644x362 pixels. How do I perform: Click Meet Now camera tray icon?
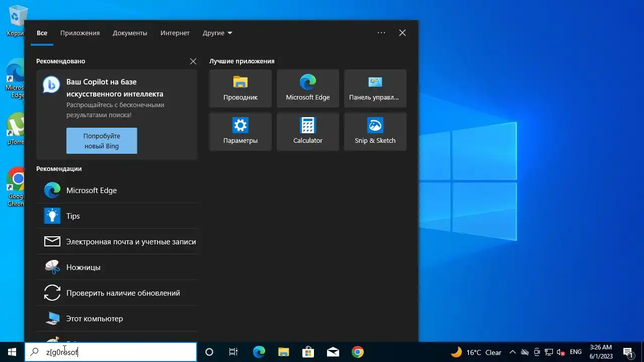[x=537, y=352]
